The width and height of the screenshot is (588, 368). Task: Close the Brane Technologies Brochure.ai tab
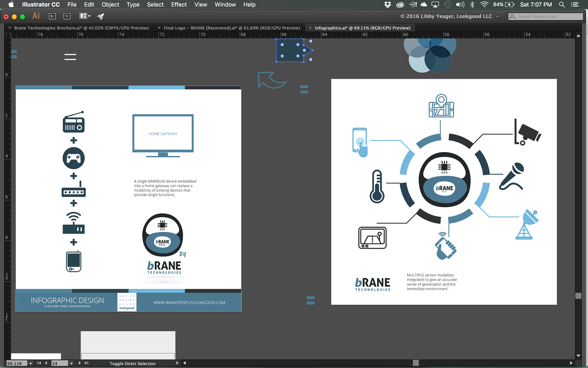10,28
